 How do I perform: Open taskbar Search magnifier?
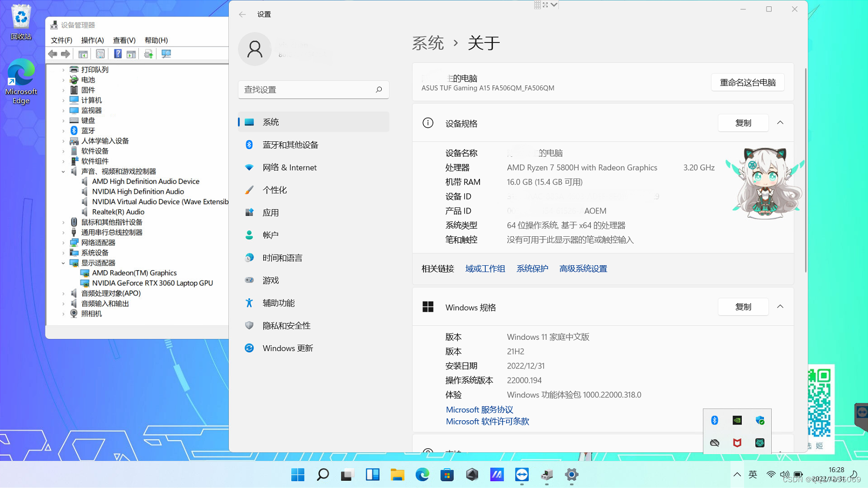323,475
